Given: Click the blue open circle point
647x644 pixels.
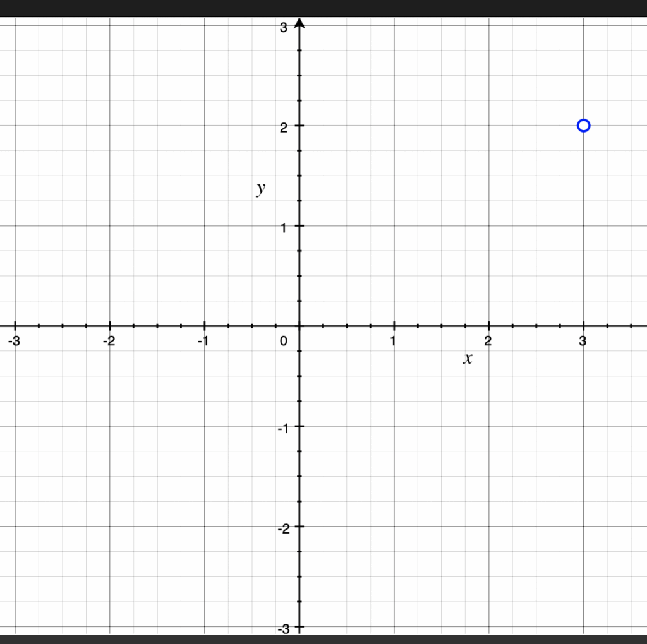Looking at the screenshot, I should point(583,126).
